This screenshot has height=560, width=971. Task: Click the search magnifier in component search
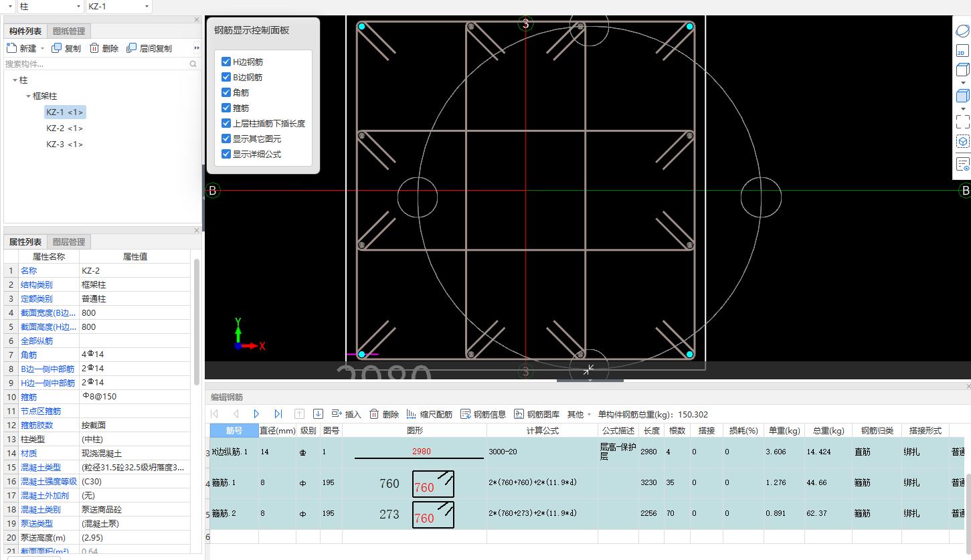pyautogui.click(x=193, y=64)
